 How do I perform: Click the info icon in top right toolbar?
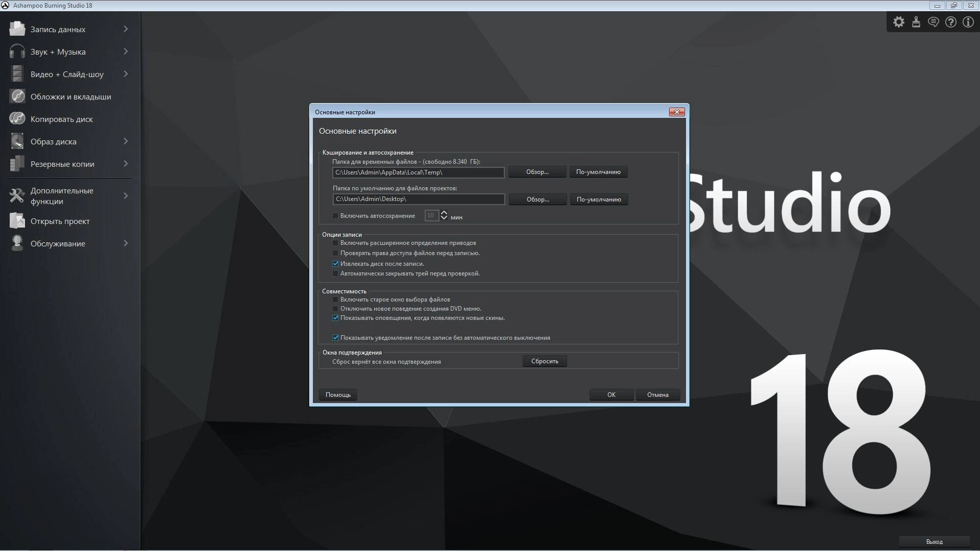tap(968, 22)
